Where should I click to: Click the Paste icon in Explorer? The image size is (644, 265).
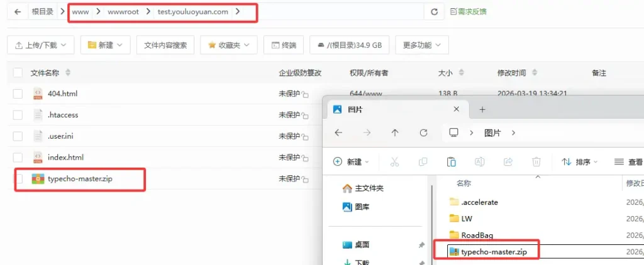pos(451,162)
